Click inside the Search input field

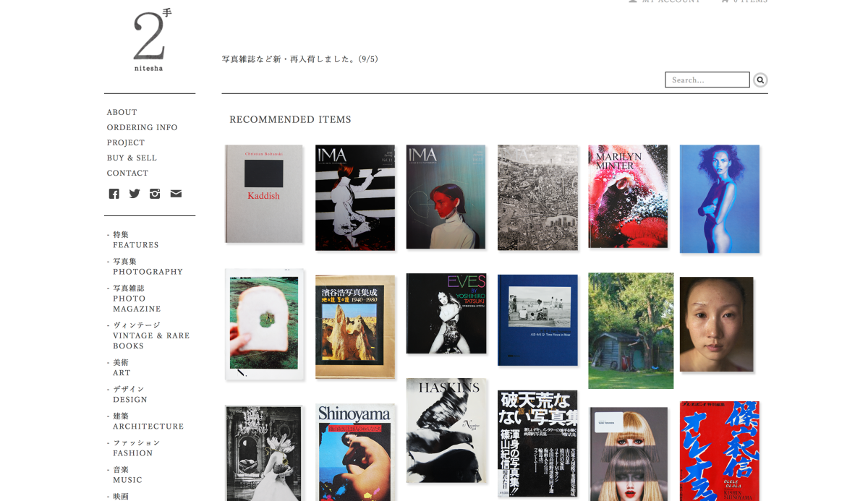click(x=707, y=80)
